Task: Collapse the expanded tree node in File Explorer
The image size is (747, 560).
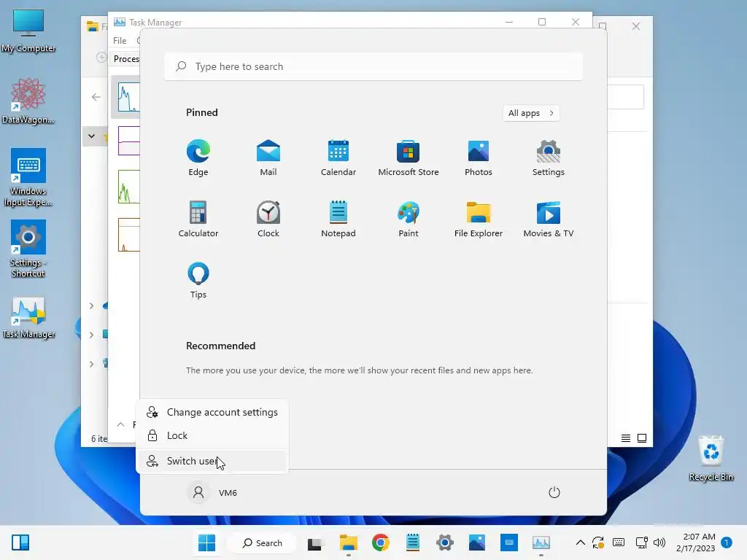Action: pyautogui.click(x=91, y=136)
